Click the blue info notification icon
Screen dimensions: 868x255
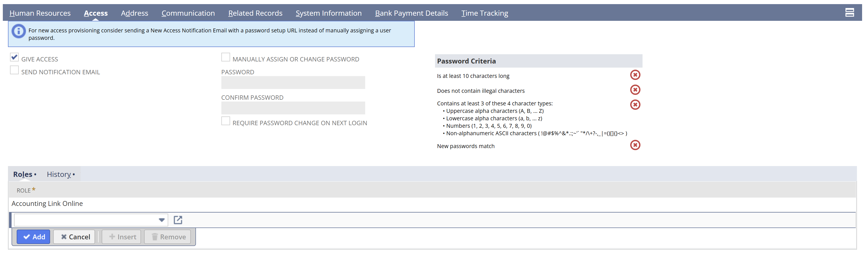(18, 31)
